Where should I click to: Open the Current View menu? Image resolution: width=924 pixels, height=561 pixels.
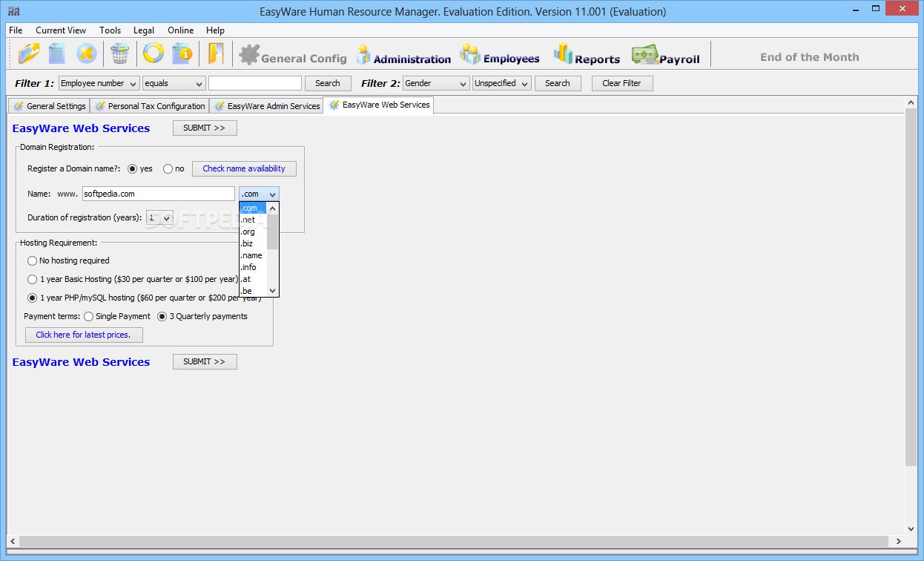coord(61,30)
